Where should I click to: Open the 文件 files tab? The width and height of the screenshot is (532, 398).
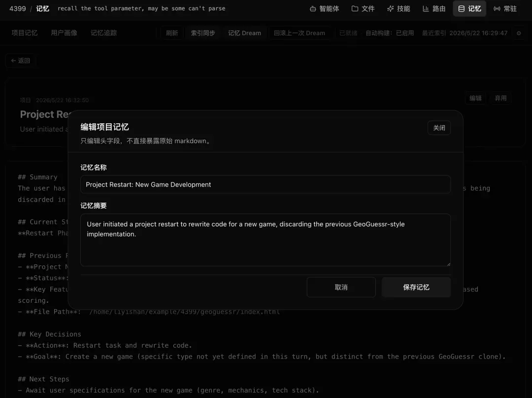click(363, 8)
